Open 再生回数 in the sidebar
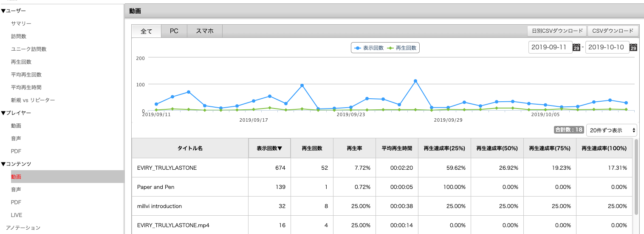Image resolution: width=644 pixels, height=234 pixels. (21, 62)
